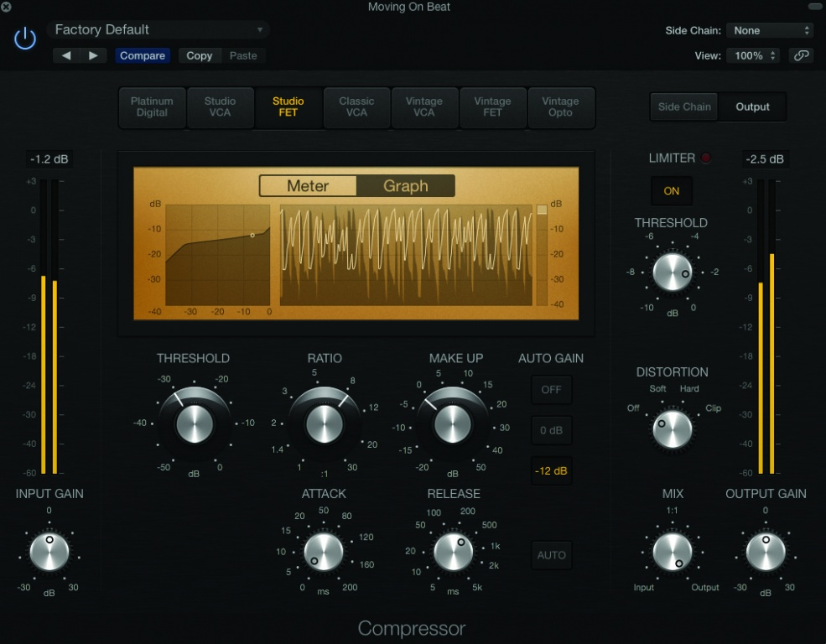Select the Classic VCA compressor model
The width and height of the screenshot is (826, 644).
356,107
